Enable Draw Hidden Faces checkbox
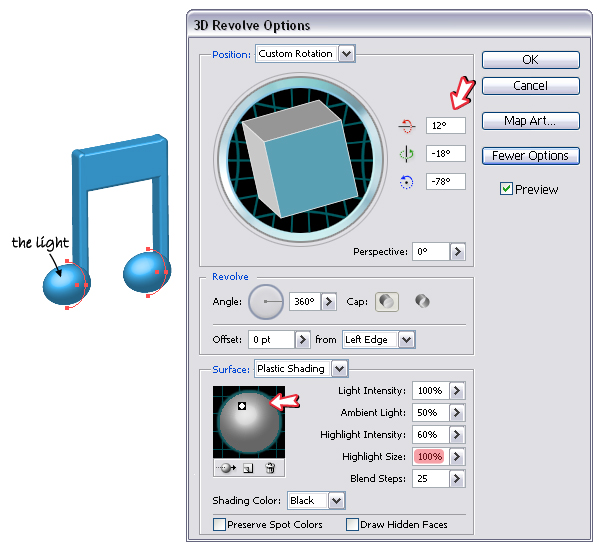Viewport: 600px width, 550px height. point(352,524)
